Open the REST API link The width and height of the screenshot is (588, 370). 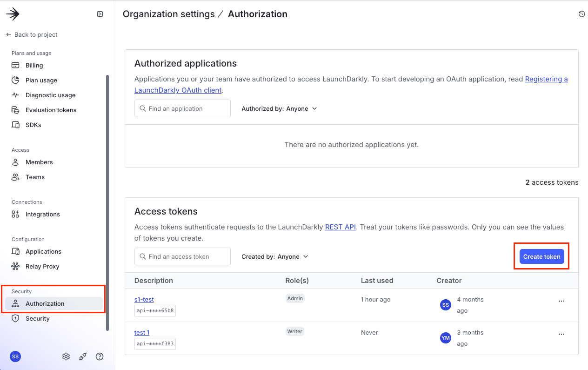click(x=341, y=227)
